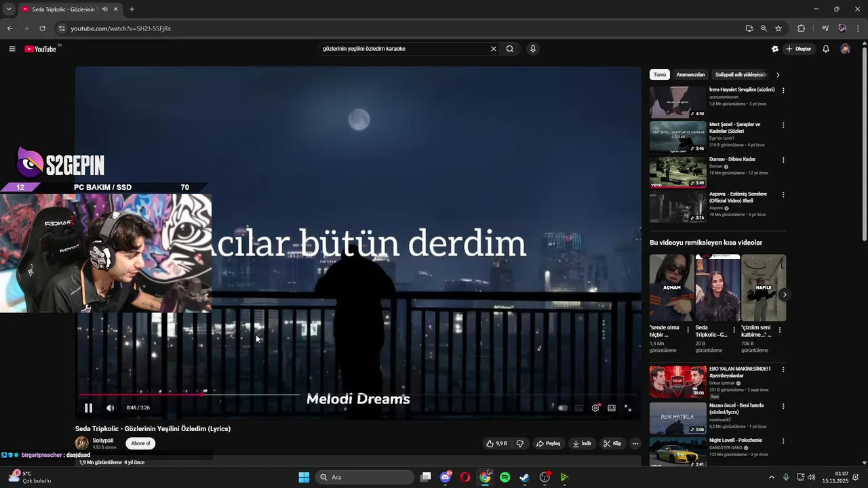
Task: Open options for Seda Tripkolic short
Action: [x=734, y=330]
